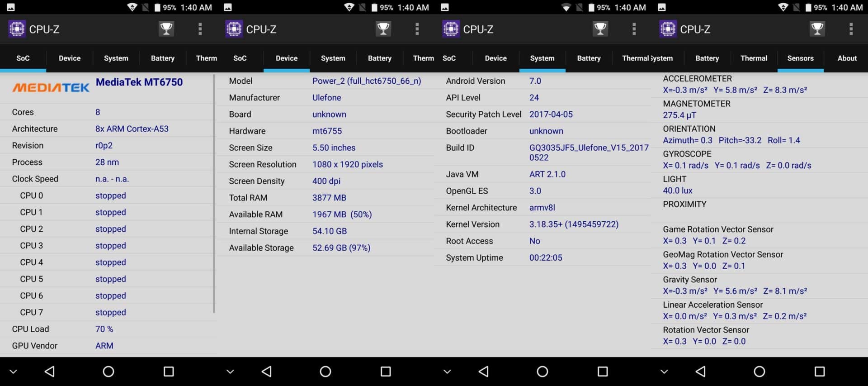
Task: Click the 'PROXIMITY' sensor label
Action: tap(684, 204)
